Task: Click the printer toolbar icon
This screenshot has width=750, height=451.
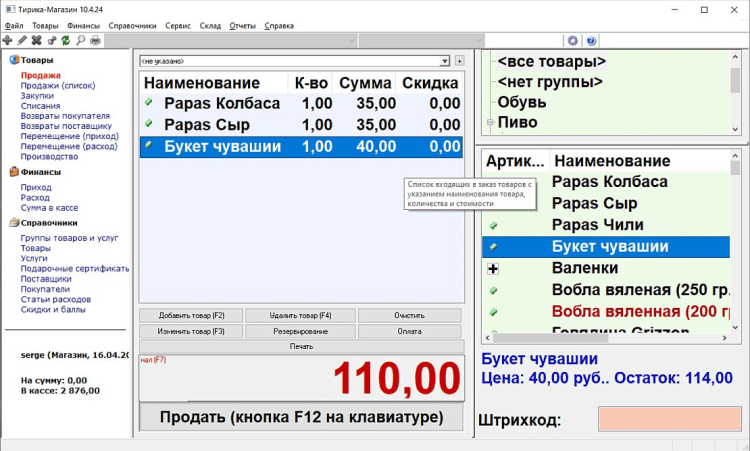Action: tap(95, 41)
